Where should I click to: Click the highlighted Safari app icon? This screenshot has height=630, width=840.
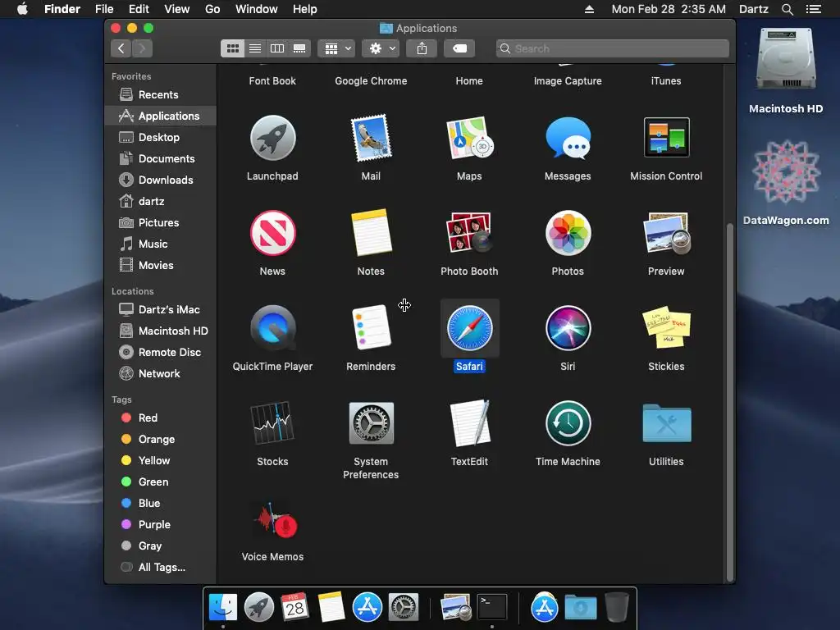(x=469, y=328)
